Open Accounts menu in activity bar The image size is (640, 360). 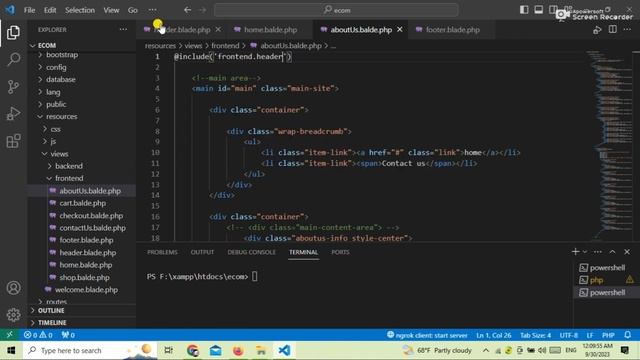pos(13,288)
